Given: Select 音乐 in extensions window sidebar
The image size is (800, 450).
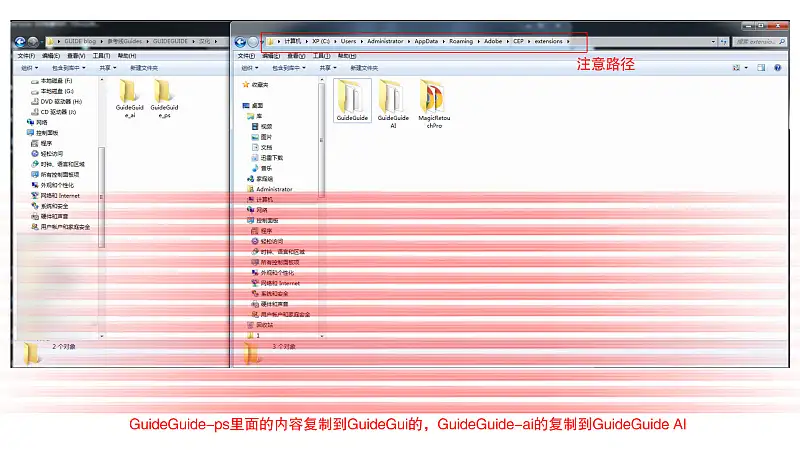Looking at the screenshot, I should [262, 168].
